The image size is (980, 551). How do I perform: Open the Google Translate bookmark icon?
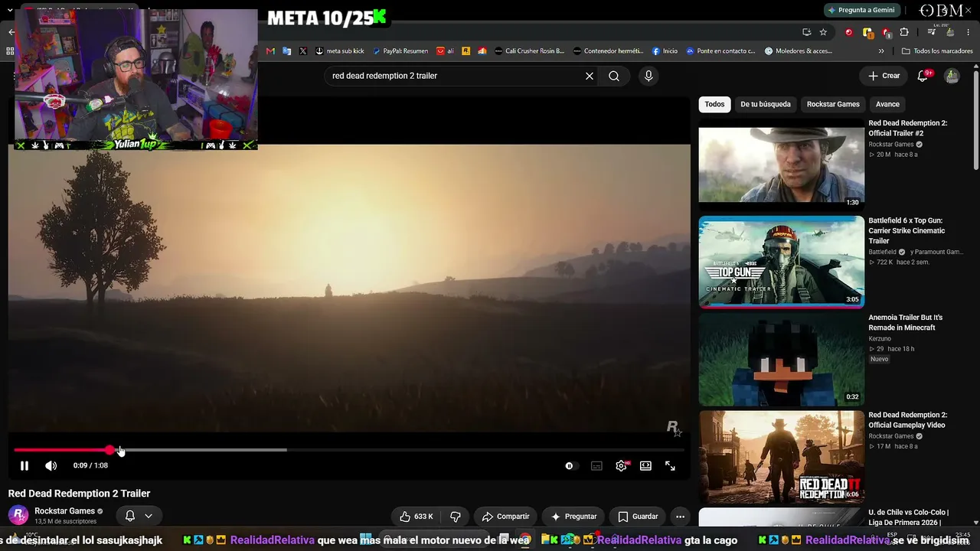tap(287, 51)
